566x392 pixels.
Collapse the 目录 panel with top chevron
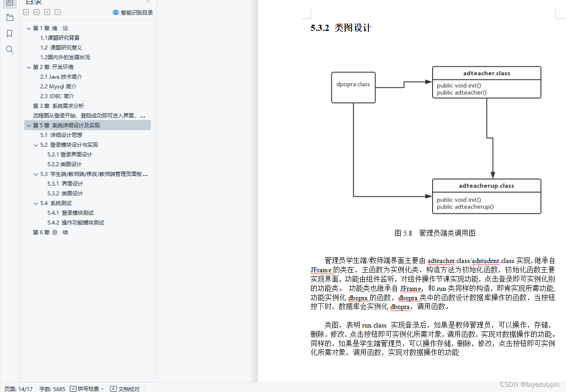click(x=148, y=2)
